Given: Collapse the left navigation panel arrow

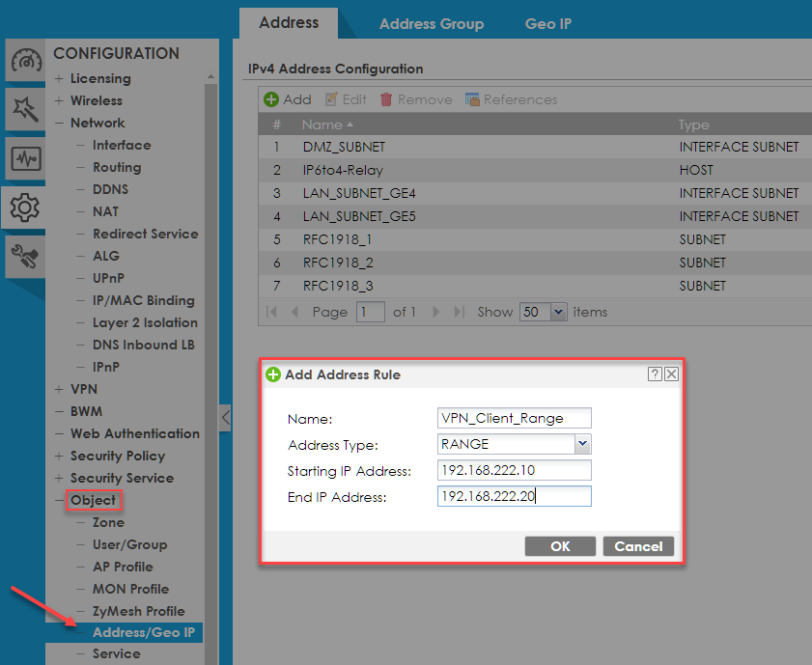Looking at the screenshot, I should coord(225,418).
